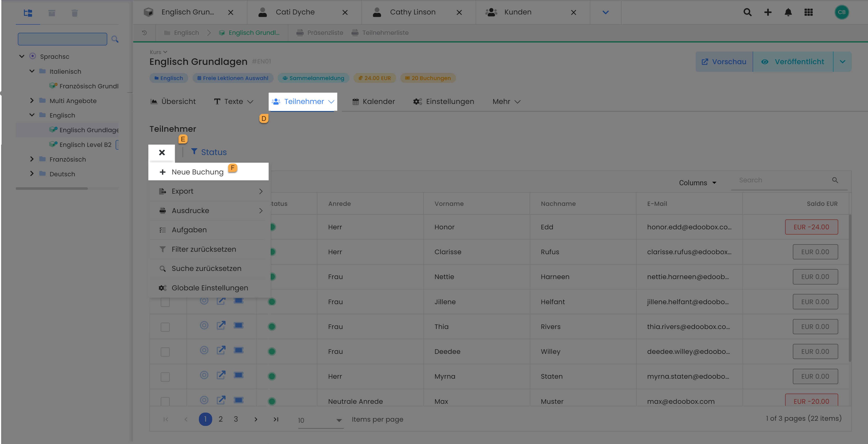The height and width of the screenshot is (444, 868).
Task: Collapse the Englisch folder in tree
Action: (x=32, y=115)
